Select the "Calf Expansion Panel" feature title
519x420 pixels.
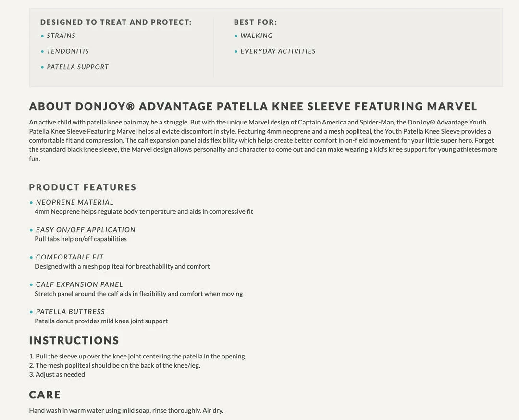pyautogui.click(x=79, y=284)
